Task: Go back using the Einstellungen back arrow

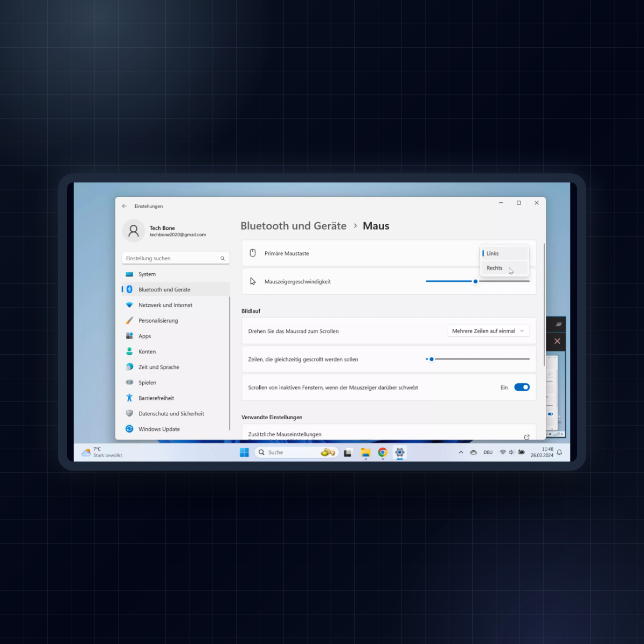Action: tap(125, 206)
